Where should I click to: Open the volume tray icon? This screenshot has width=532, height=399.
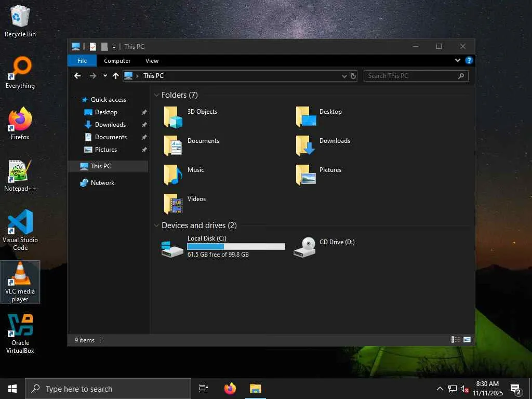tap(464, 389)
